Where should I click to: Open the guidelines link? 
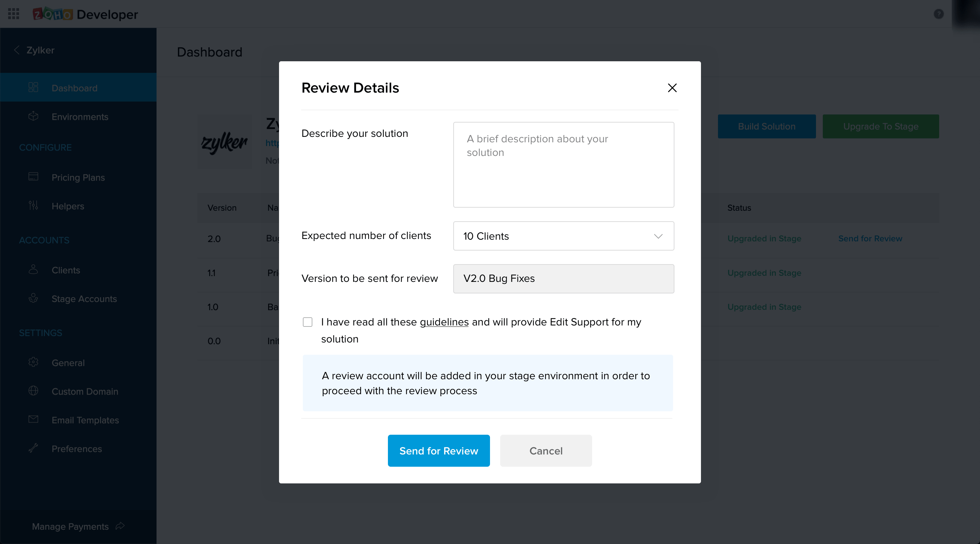[444, 322]
